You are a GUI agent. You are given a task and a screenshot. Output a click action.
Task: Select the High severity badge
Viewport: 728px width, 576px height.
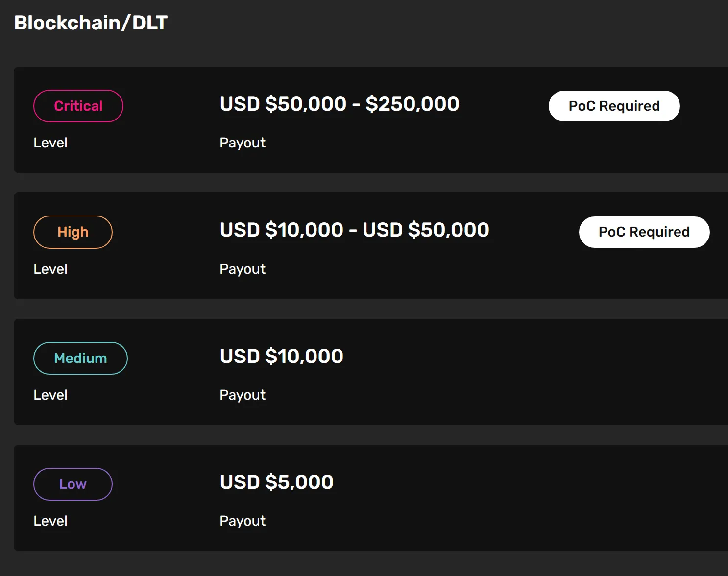[x=73, y=232]
